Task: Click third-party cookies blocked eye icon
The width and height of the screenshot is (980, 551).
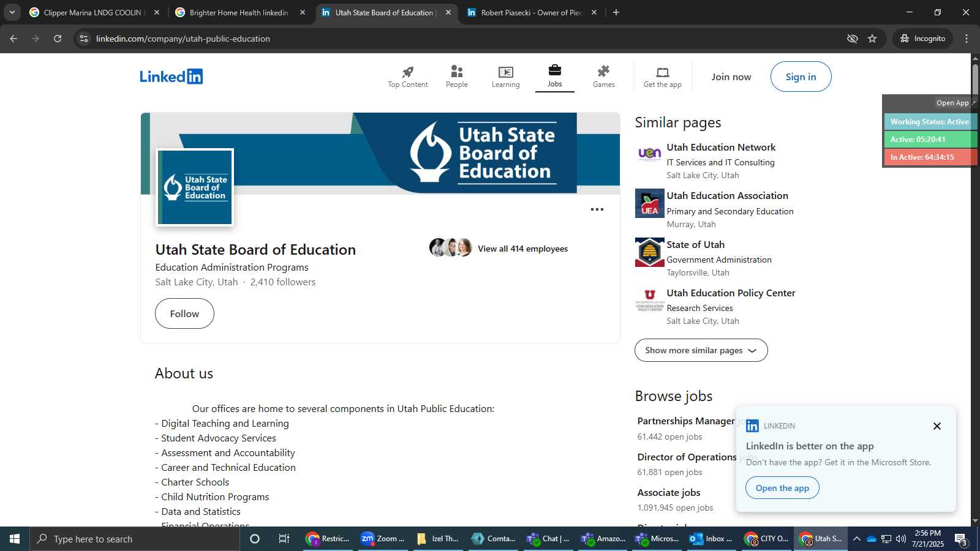Action: click(852, 39)
